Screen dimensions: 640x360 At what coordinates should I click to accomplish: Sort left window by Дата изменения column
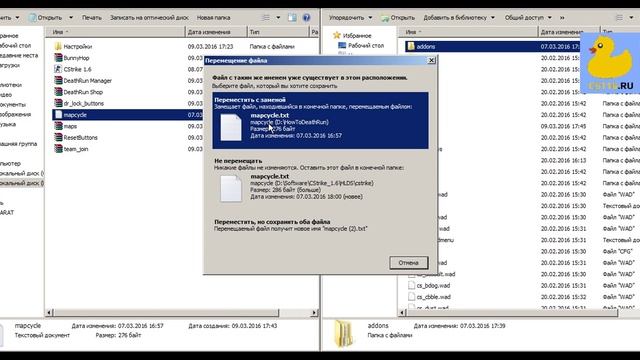point(216,32)
